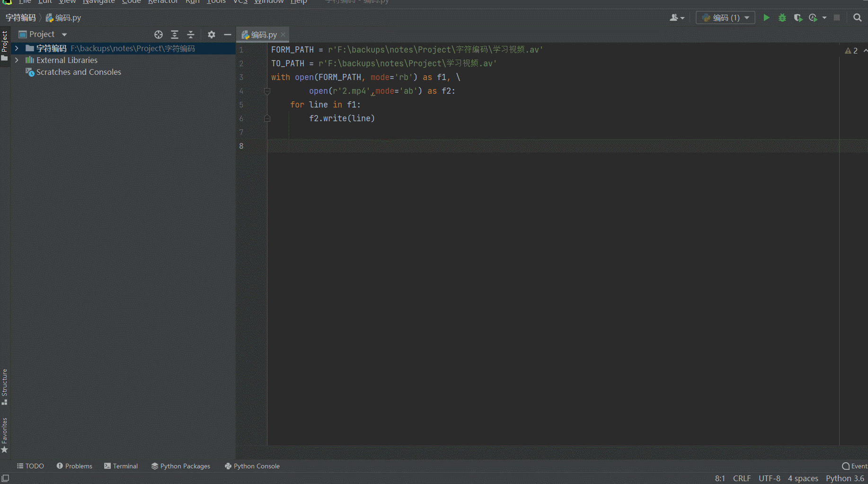This screenshot has height=484, width=868.
Task: Open the VCS menu
Action: tap(240, 2)
